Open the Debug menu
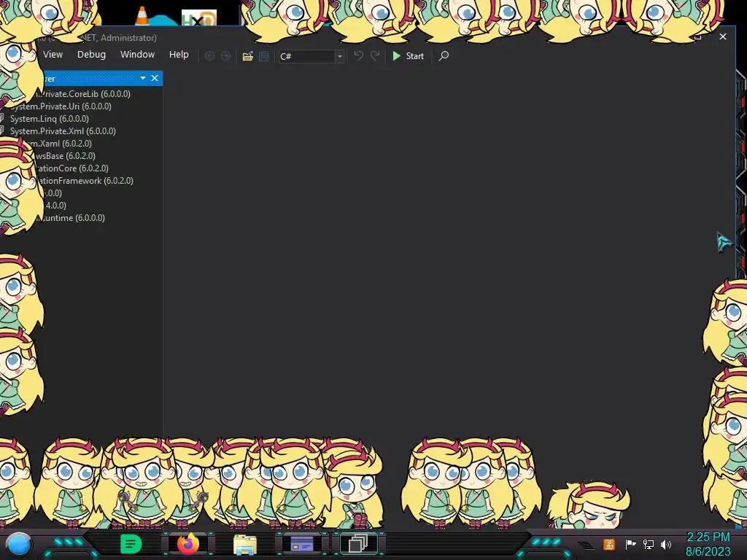The width and height of the screenshot is (747, 560). click(x=91, y=55)
